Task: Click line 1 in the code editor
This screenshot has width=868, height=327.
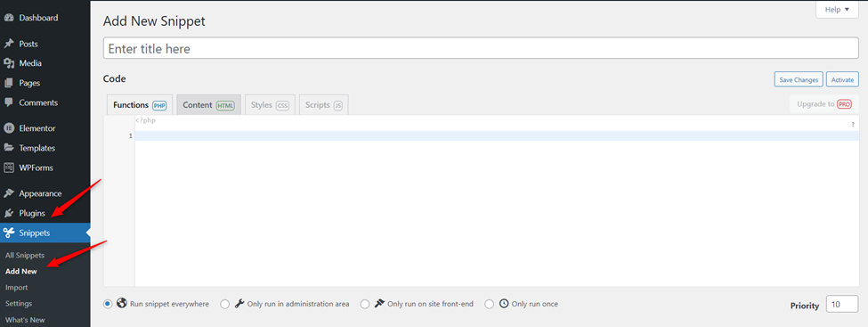Action: tap(497, 135)
